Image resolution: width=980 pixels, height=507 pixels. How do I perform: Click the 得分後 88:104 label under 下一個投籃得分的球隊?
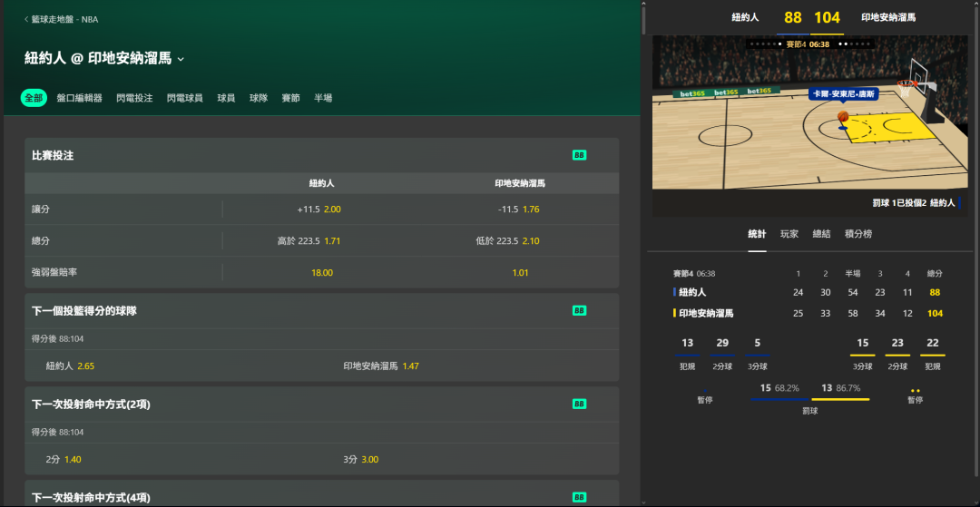(57, 339)
